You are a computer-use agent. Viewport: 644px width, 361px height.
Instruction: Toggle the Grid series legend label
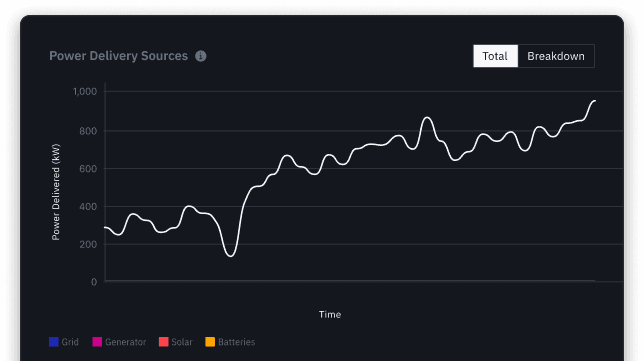tap(70, 342)
